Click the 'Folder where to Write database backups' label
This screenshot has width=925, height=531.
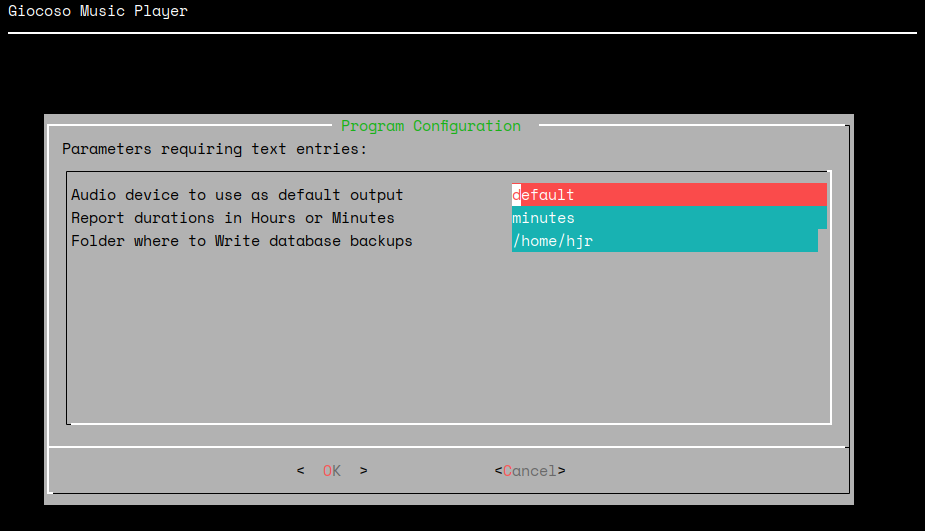point(241,241)
